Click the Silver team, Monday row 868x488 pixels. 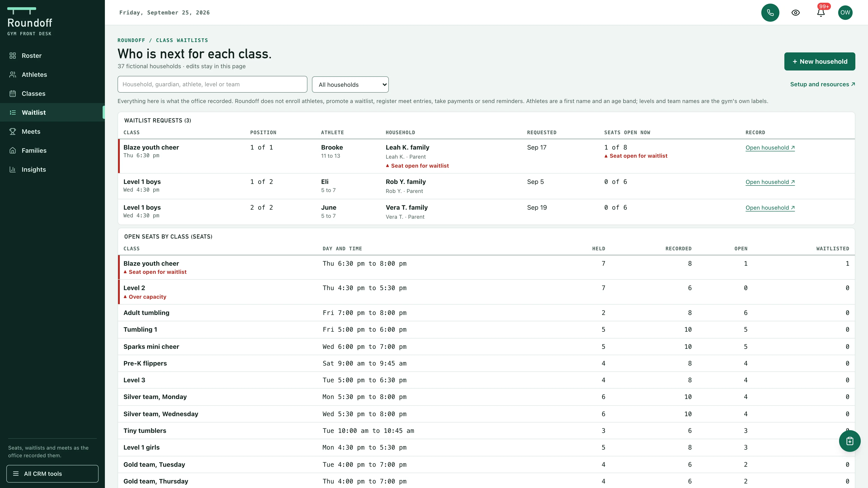[486, 397]
